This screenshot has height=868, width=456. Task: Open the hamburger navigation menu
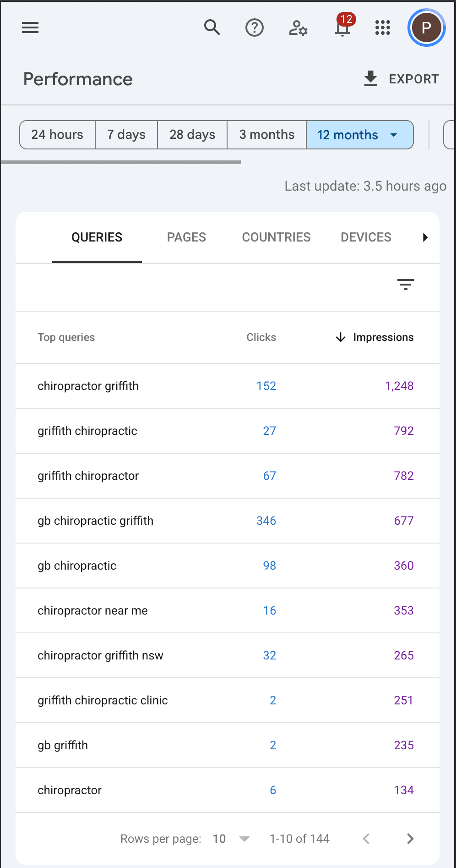pos(30,27)
